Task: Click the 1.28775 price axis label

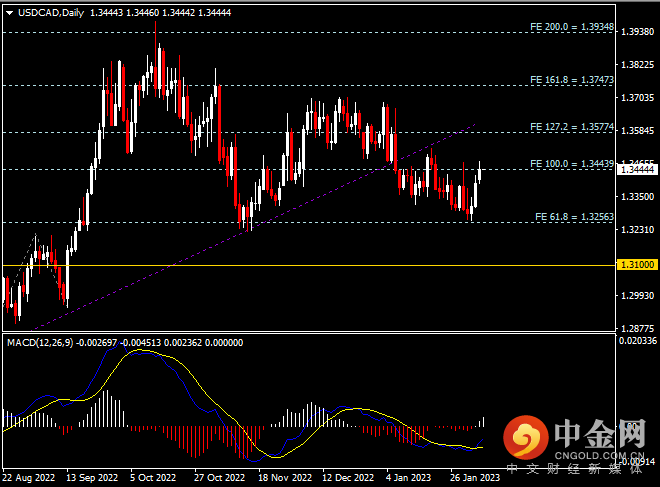Action: [x=637, y=328]
